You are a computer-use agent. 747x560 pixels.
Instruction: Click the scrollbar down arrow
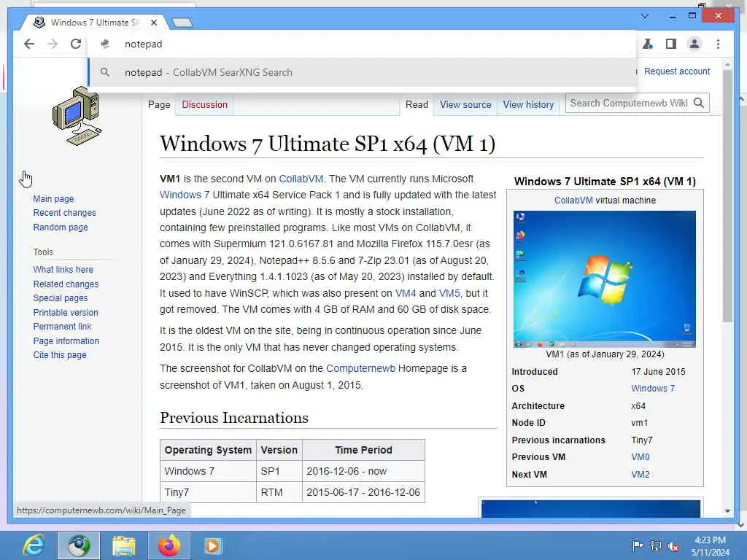tap(727, 511)
